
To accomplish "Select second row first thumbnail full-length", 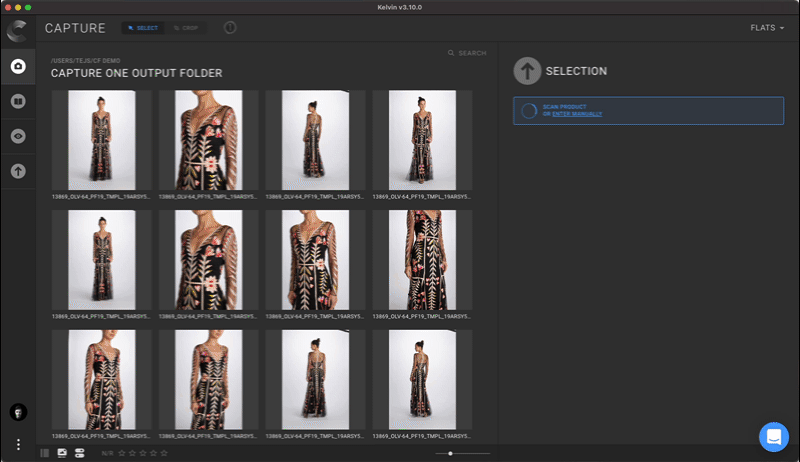I will coord(102,260).
